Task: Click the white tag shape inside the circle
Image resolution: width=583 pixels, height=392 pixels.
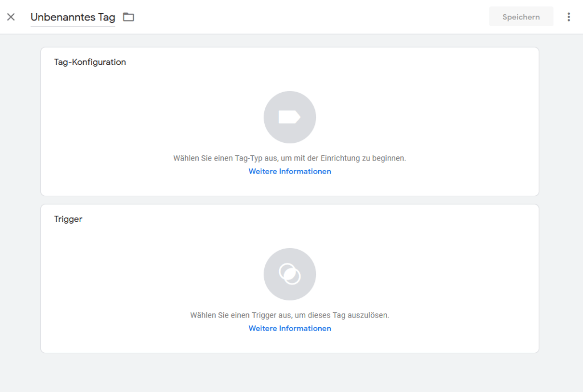Action: pos(289,117)
